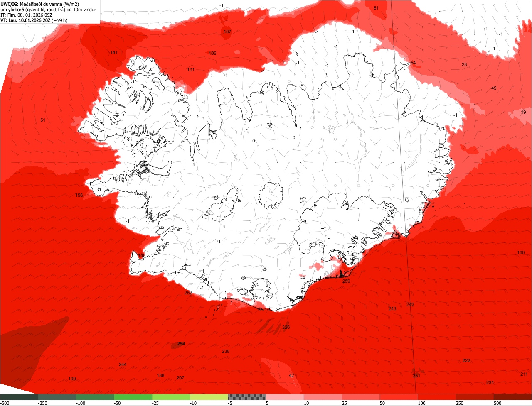Click the pink legend swatch between 10 and 25
This screenshot has width=532, height=406.
[323, 396]
